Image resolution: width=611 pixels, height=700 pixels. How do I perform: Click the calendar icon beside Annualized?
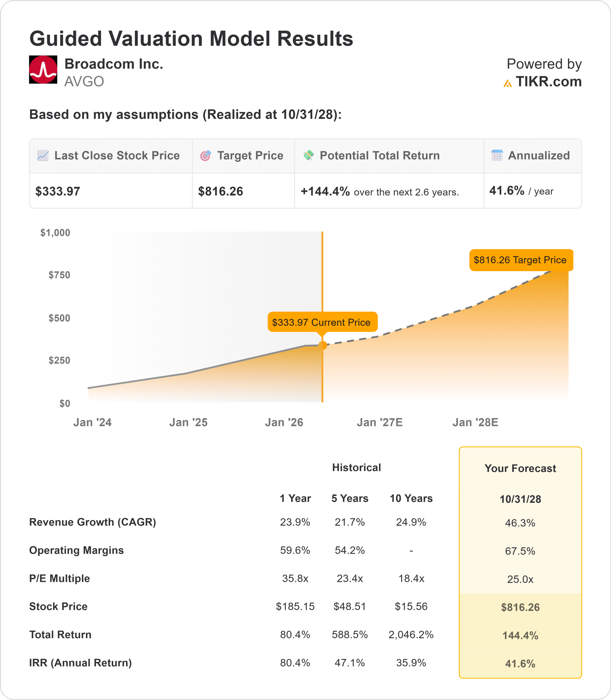[497, 155]
